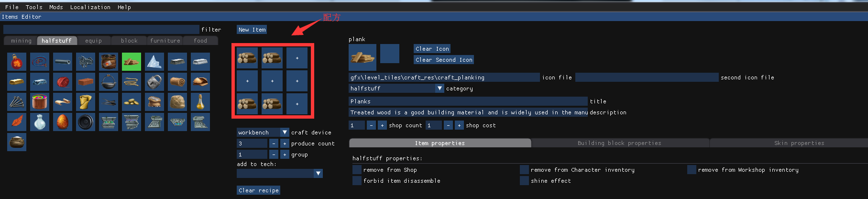Viewport: 868px width, 199px height.
Task: Enable the remove from Shop checkbox
Action: [x=357, y=169]
